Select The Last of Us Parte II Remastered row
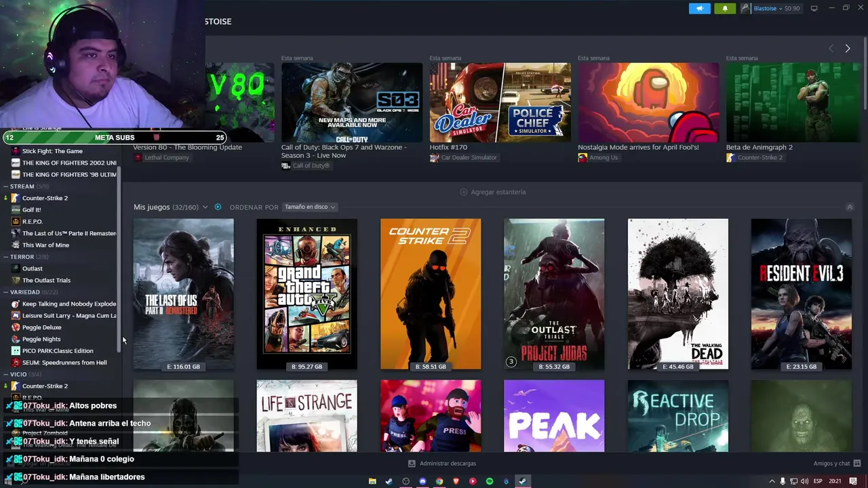This screenshot has width=868, height=488. pos(60,233)
